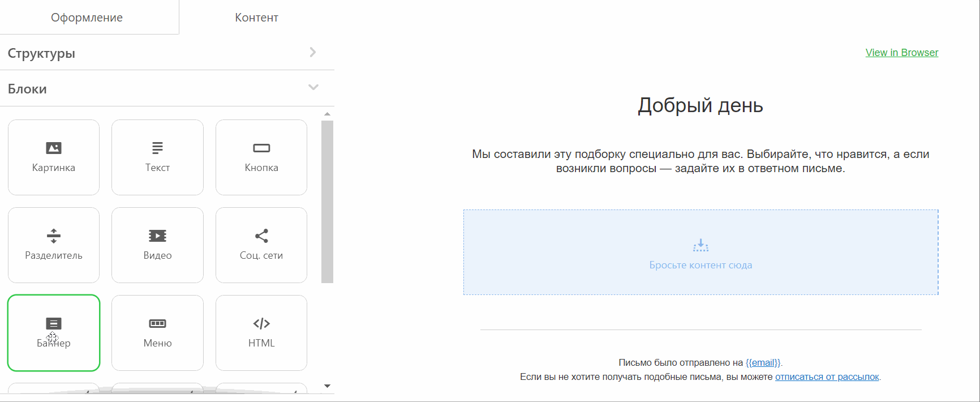Viewport: 980px width, 402px height.
Task: Click the scroll up arrow of blocks list
Action: 327,114
